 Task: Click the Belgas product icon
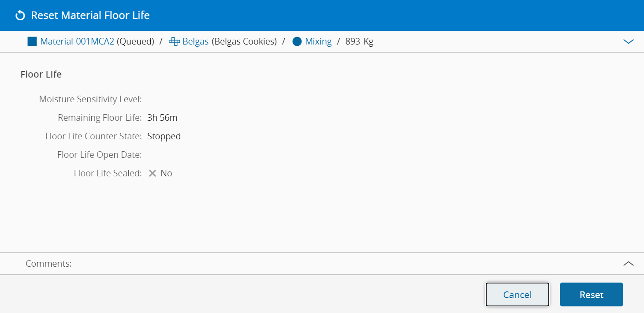pyautogui.click(x=175, y=42)
